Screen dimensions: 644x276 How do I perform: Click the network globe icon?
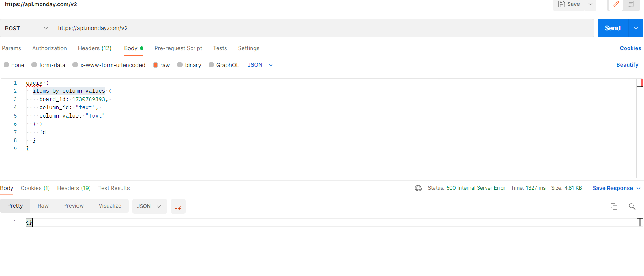(x=419, y=188)
